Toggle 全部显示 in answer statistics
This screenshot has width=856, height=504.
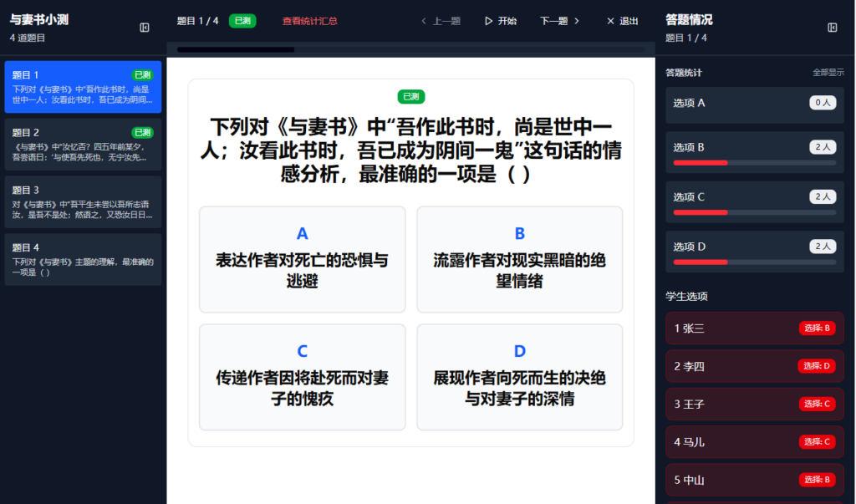coord(828,73)
